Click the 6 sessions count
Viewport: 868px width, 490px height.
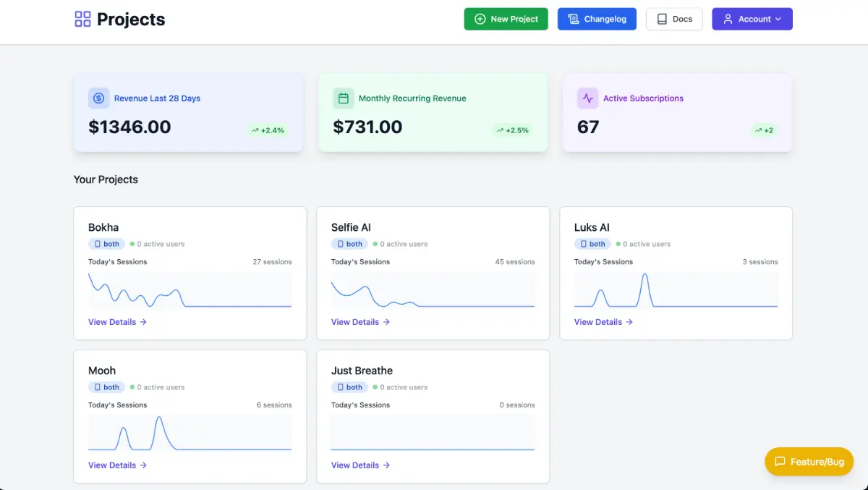[274, 405]
